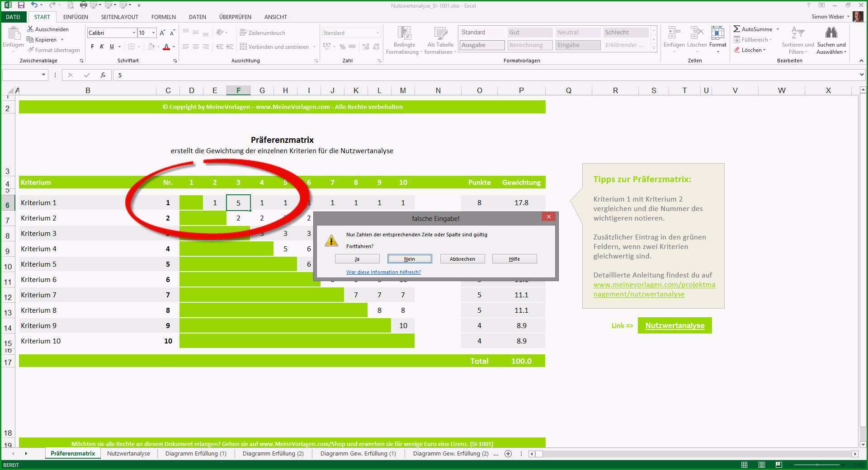Viewport: 868px width, 470px height.
Task: Open print preview magnifier icon
Action: (71, 5)
